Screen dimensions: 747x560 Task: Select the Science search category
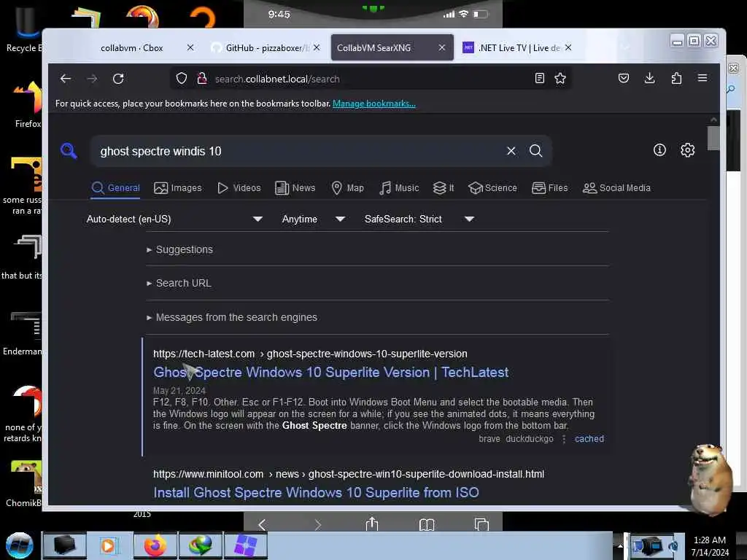click(492, 188)
